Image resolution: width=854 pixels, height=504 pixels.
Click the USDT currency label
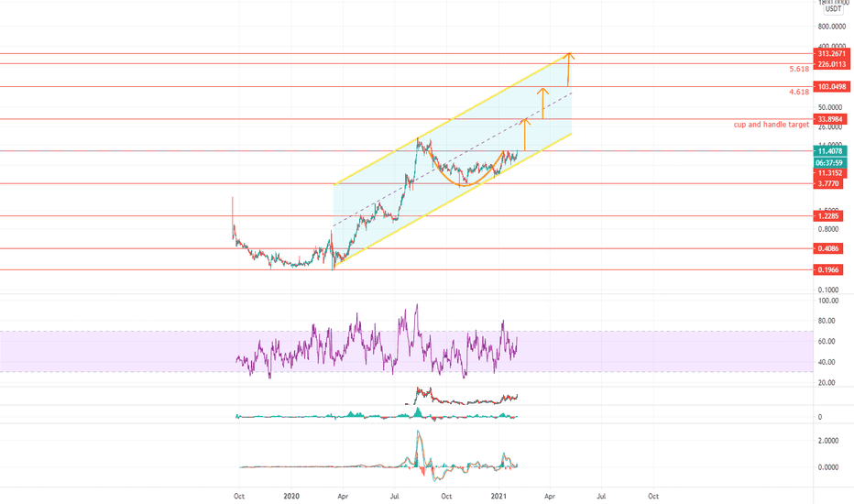point(833,9)
